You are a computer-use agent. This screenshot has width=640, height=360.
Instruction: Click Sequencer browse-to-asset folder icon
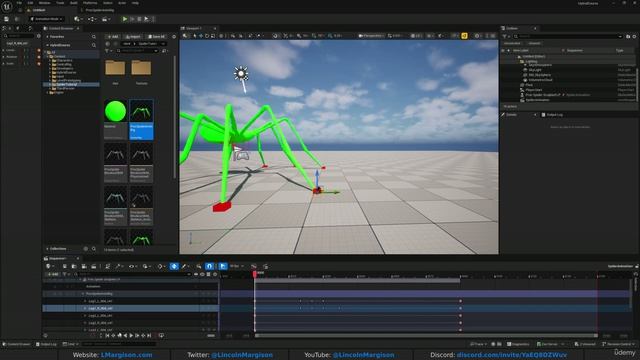[74, 266]
